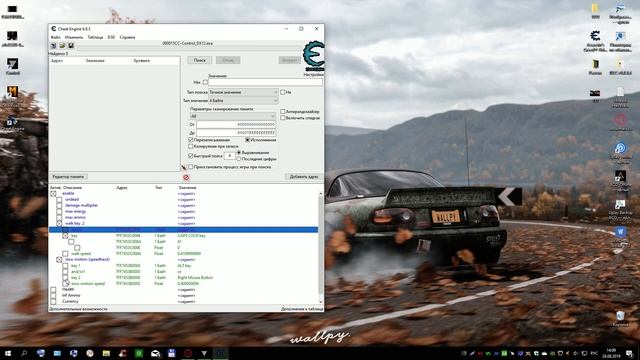Click the pointer scan arrow icon

click(x=184, y=167)
